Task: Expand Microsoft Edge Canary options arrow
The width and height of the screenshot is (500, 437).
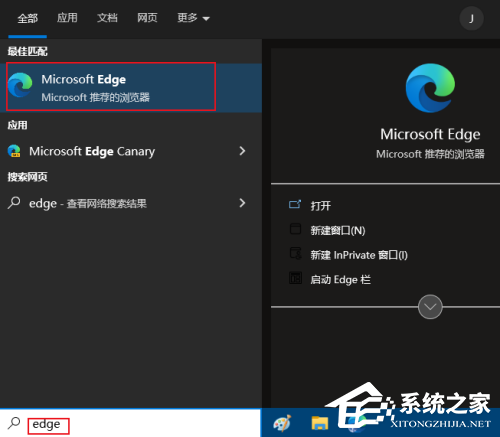Action: point(242,151)
